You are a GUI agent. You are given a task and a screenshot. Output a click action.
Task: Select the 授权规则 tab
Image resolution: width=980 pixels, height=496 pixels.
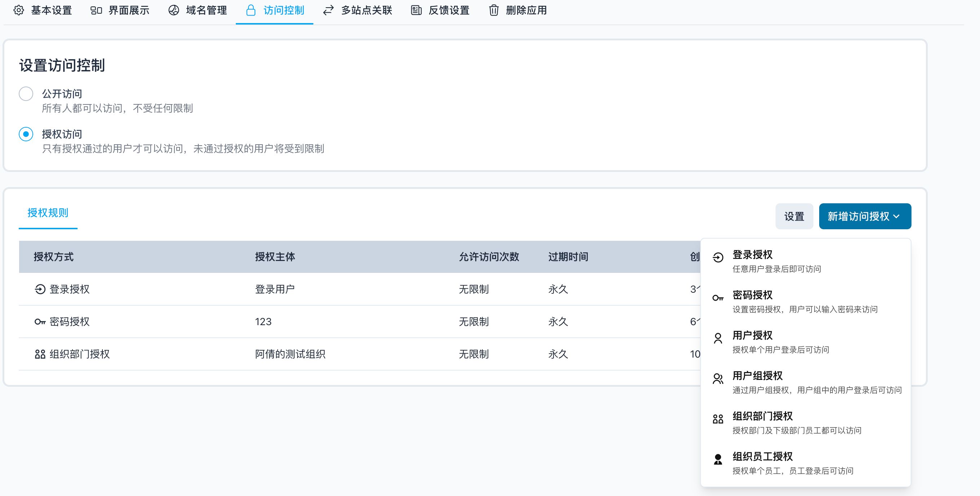click(x=48, y=213)
